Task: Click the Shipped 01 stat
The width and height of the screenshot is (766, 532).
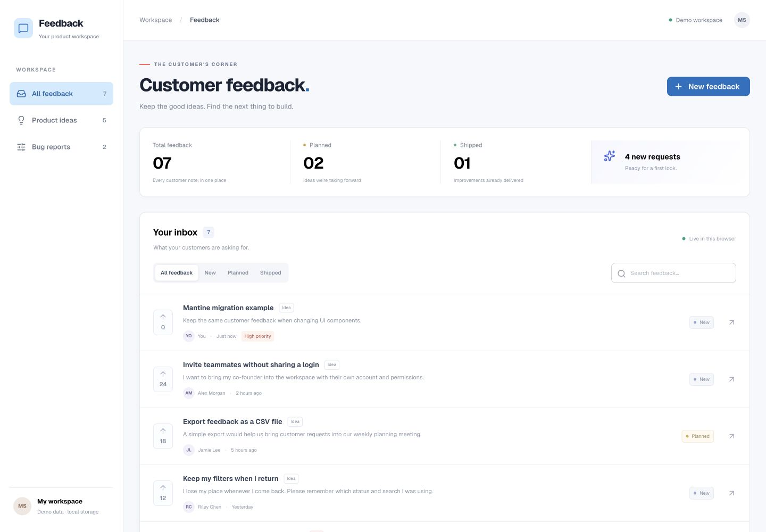Action: point(515,162)
